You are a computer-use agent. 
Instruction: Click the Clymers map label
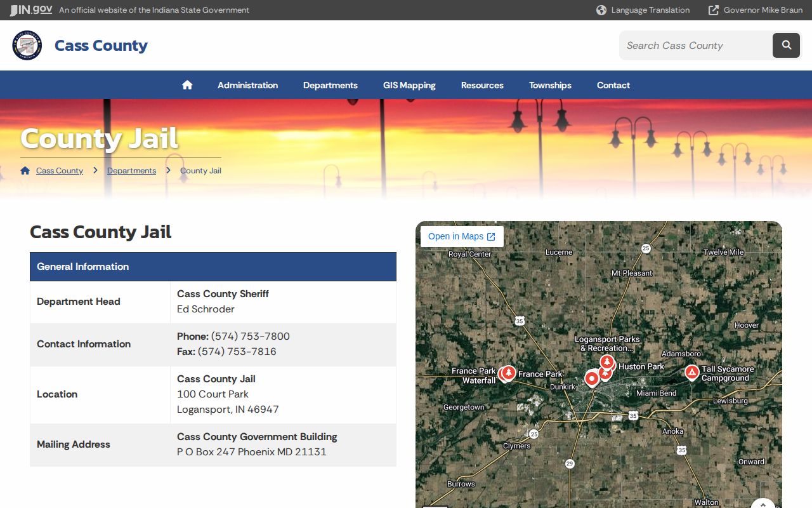(x=517, y=446)
